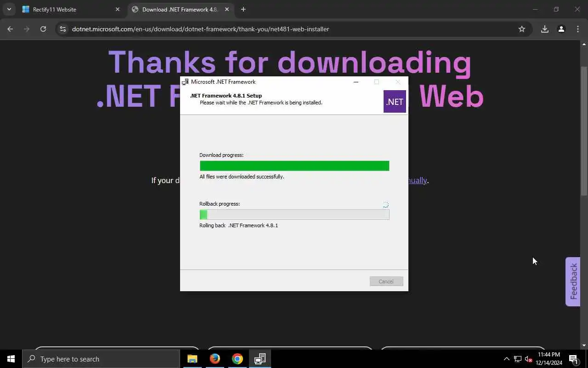Go back to previous page
This screenshot has height=368, width=588.
point(10,29)
